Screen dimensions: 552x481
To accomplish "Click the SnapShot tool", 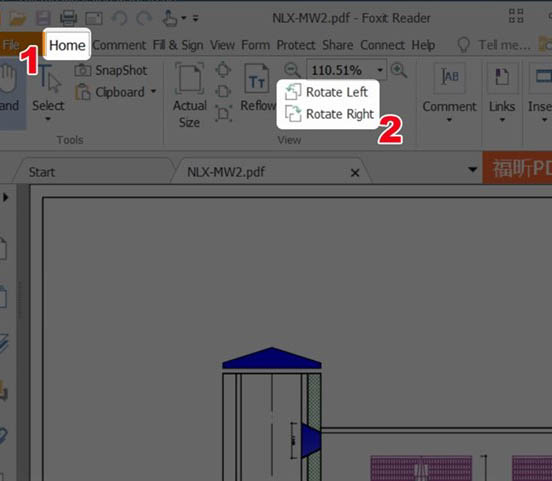I will pos(111,70).
